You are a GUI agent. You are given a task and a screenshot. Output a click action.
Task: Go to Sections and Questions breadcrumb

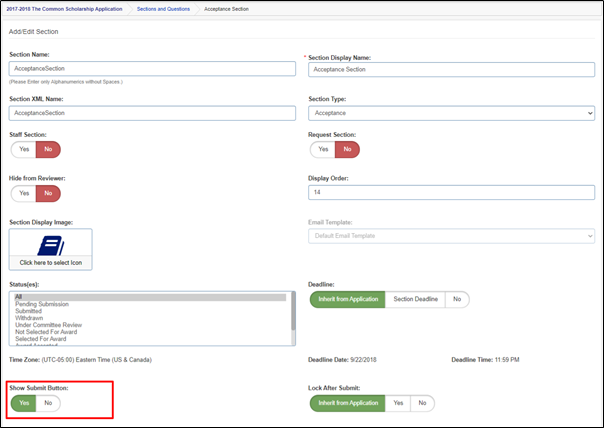coord(163,9)
